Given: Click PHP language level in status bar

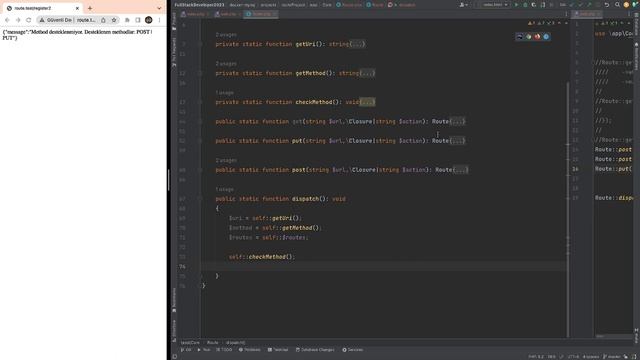Looking at the screenshot, I should (x=535, y=357).
